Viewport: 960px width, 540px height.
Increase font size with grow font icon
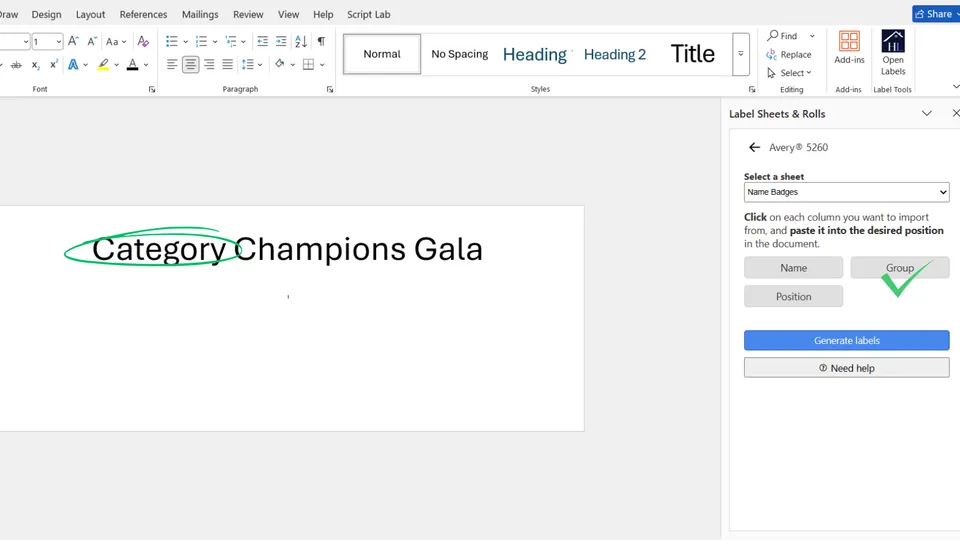[x=73, y=41]
